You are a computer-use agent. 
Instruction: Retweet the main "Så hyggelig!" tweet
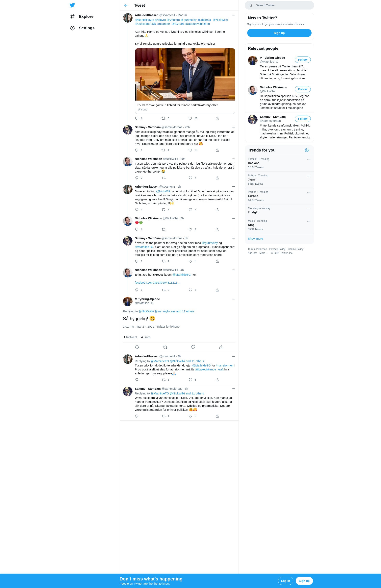pyautogui.click(x=165, y=347)
